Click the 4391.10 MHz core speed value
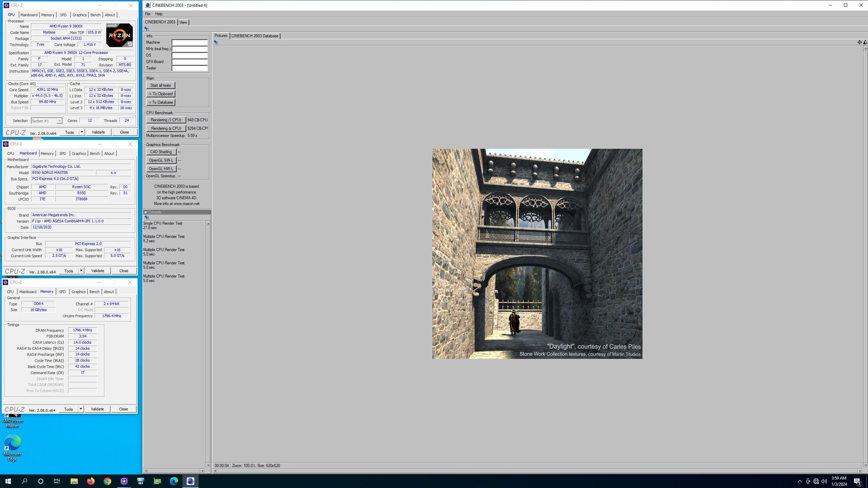 tap(47, 90)
